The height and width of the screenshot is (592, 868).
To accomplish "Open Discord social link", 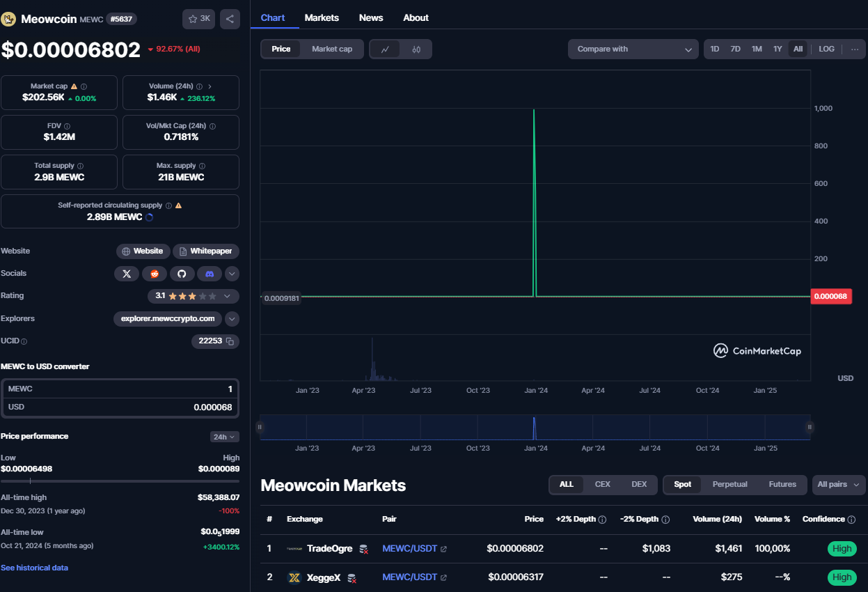I will pos(210,274).
